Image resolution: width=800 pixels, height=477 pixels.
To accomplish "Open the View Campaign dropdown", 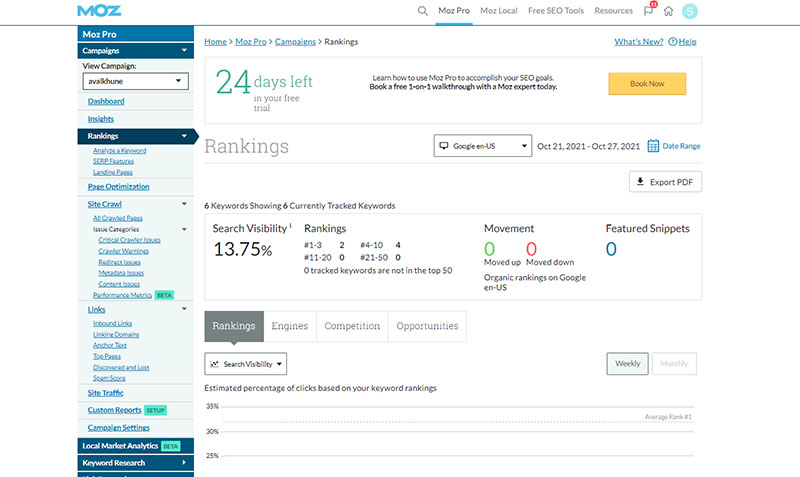I will 135,81.
